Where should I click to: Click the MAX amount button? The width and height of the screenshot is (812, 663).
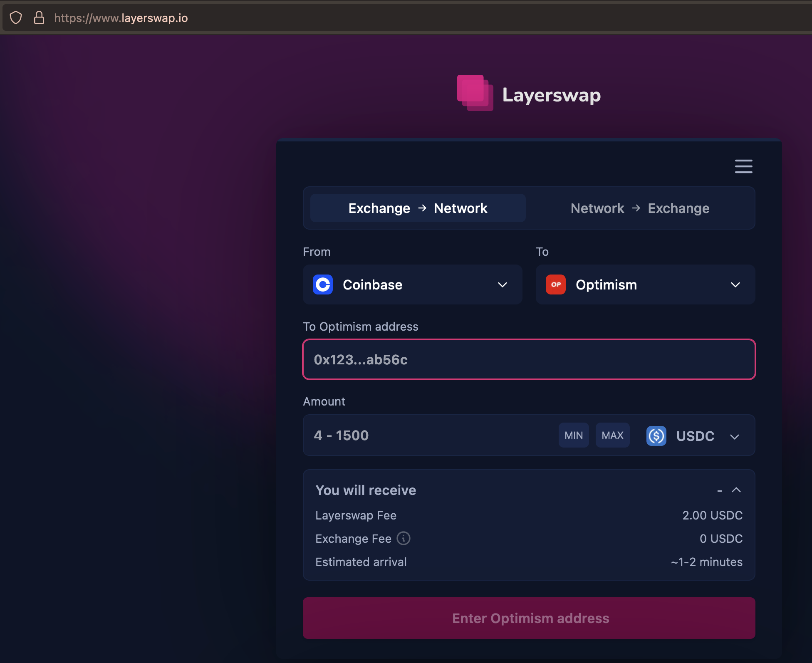click(612, 435)
